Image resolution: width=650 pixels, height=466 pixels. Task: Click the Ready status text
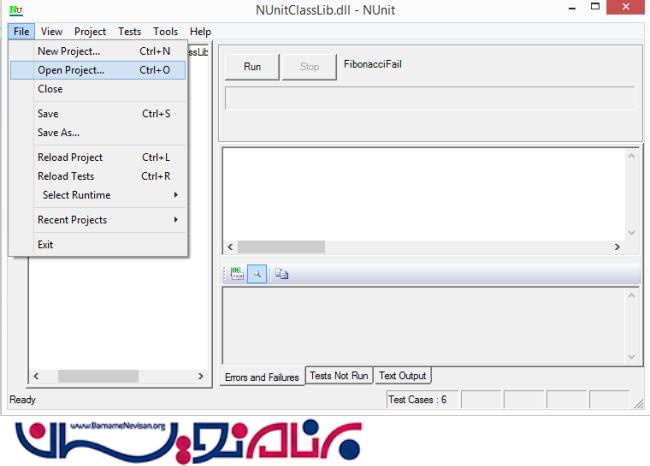22,400
